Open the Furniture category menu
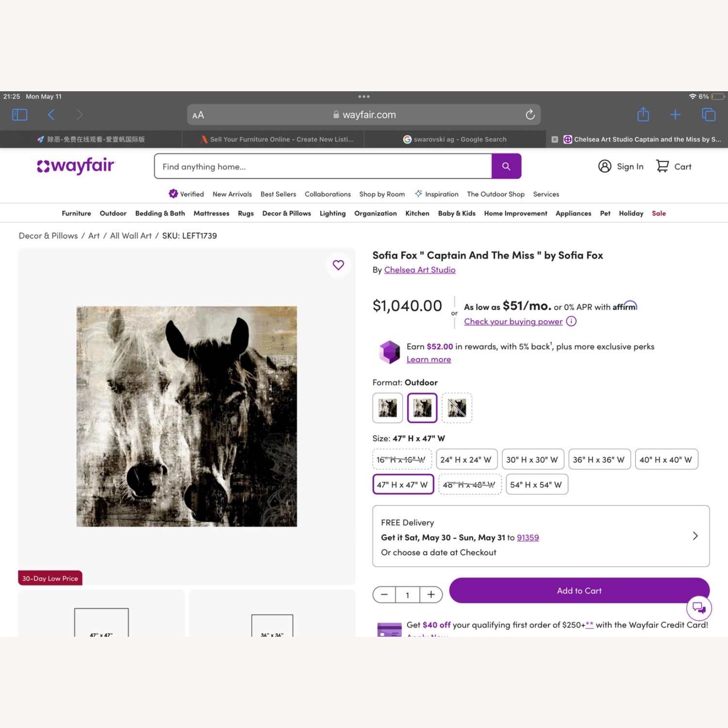Viewport: 728px width, 728px height. [76, 214]
